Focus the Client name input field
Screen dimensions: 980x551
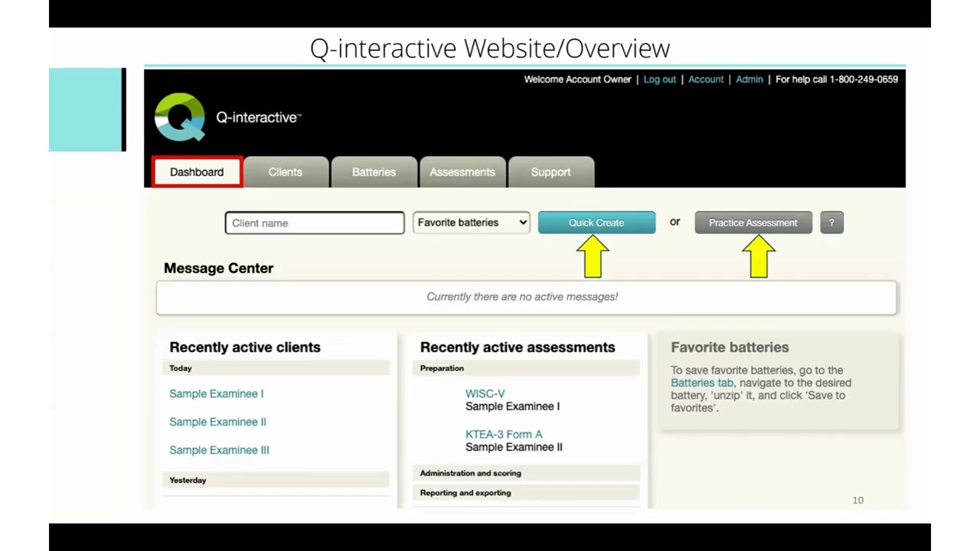point(315,223)
